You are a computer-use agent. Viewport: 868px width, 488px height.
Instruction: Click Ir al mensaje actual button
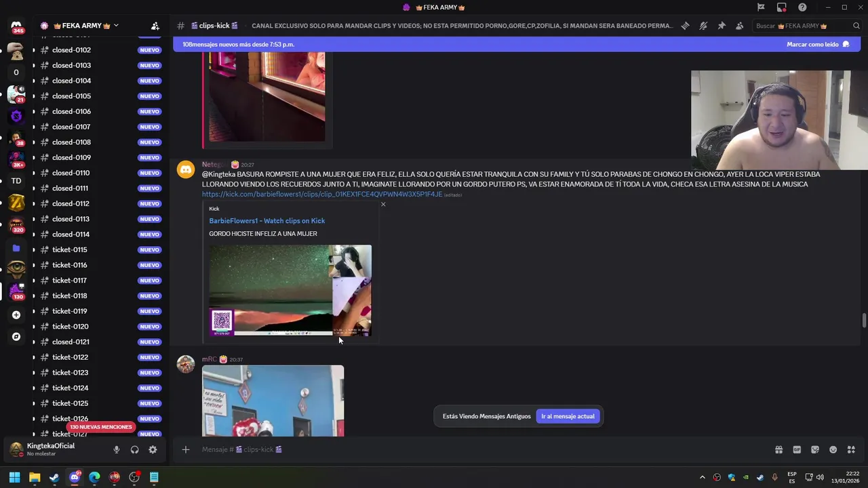(x=568, y=416)
